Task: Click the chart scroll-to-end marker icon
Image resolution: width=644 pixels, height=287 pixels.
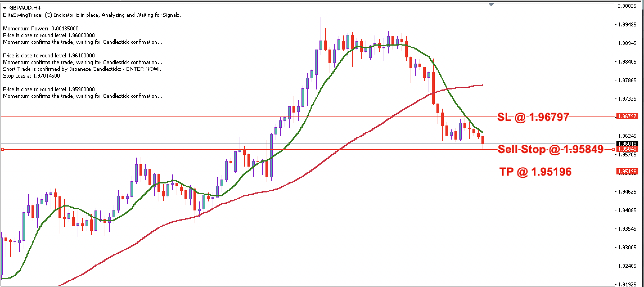Action: 492,5
